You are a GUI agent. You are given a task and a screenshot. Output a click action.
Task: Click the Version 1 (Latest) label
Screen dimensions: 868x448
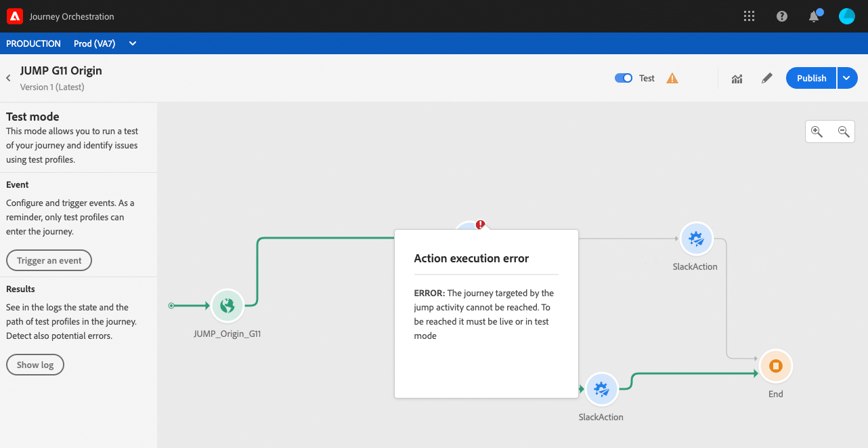point(52,87)
